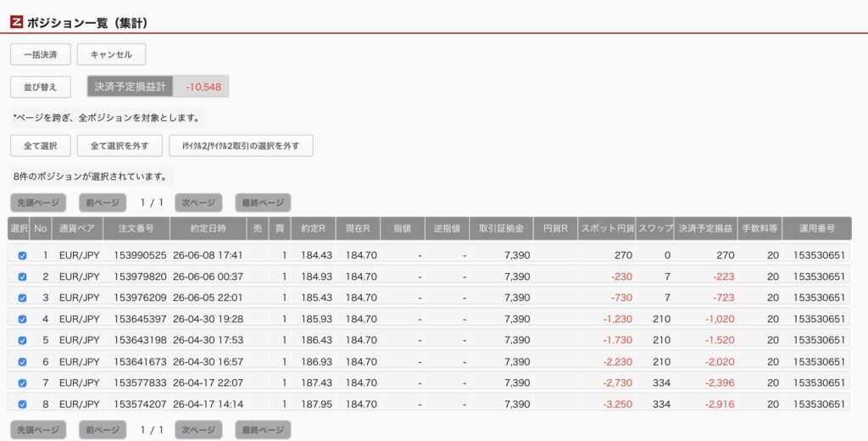Click settlement P/L -2,396

(x=720, y=382)
